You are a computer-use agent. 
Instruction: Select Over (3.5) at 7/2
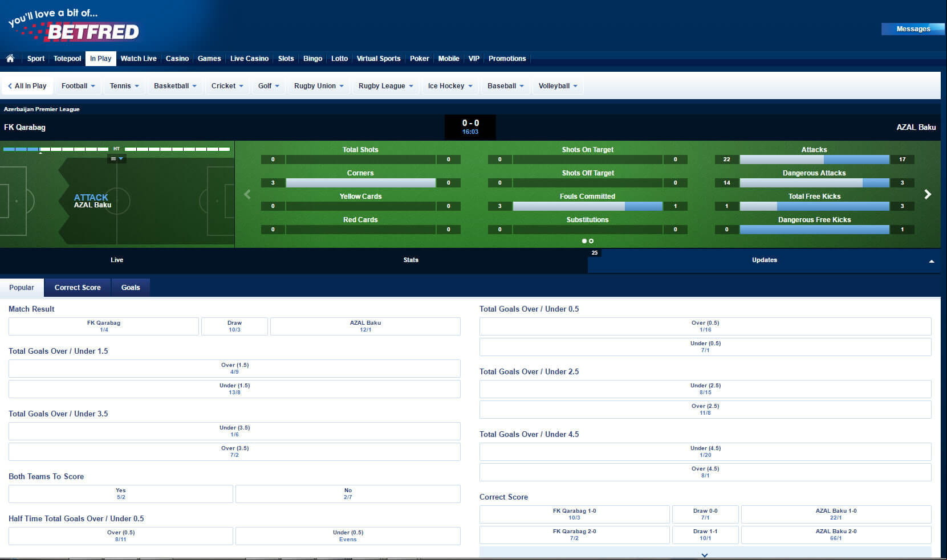pyautogui.click(x=234, y=452)
